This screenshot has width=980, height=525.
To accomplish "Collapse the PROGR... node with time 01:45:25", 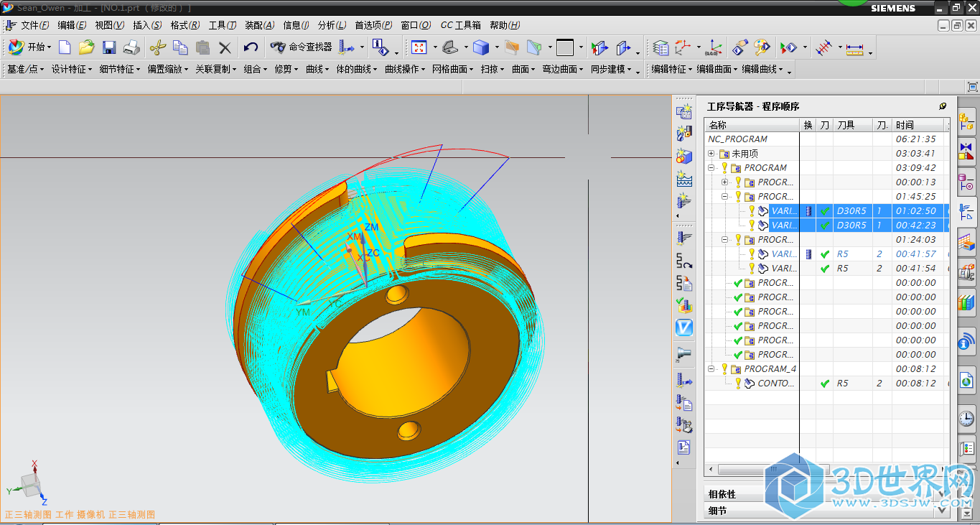I will pos(725,197).
